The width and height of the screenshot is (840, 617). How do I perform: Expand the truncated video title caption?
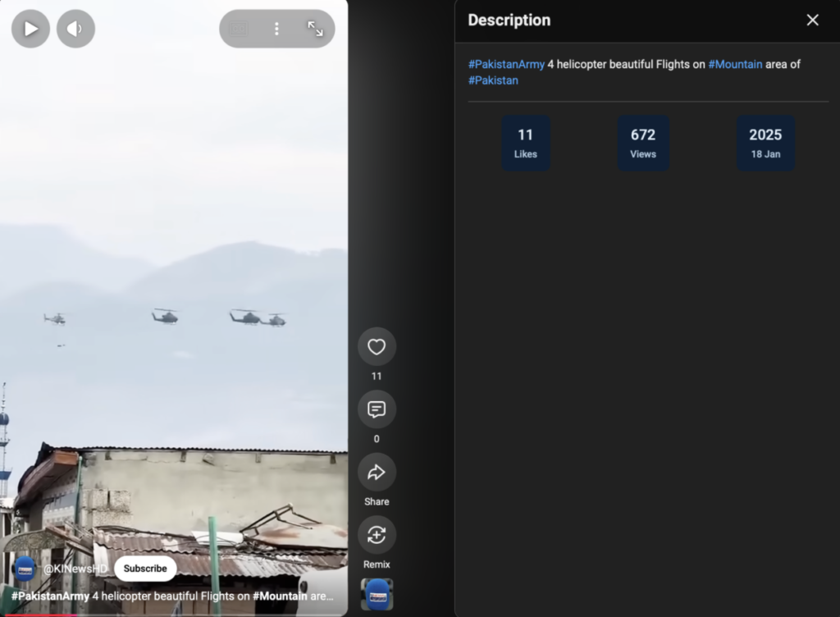tap(172, 596)
